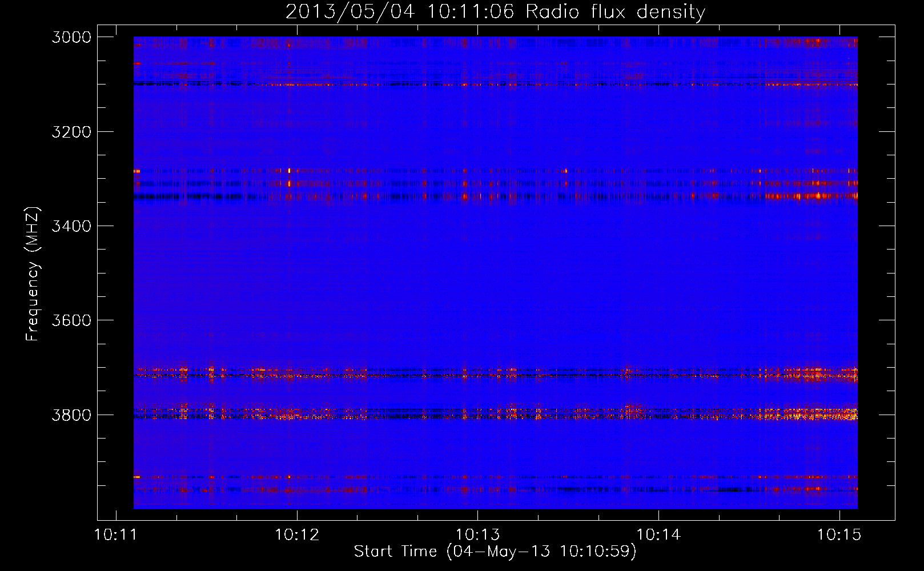Click the 3600 frequency tick label

pyautogui.click(x=71, y=320)
